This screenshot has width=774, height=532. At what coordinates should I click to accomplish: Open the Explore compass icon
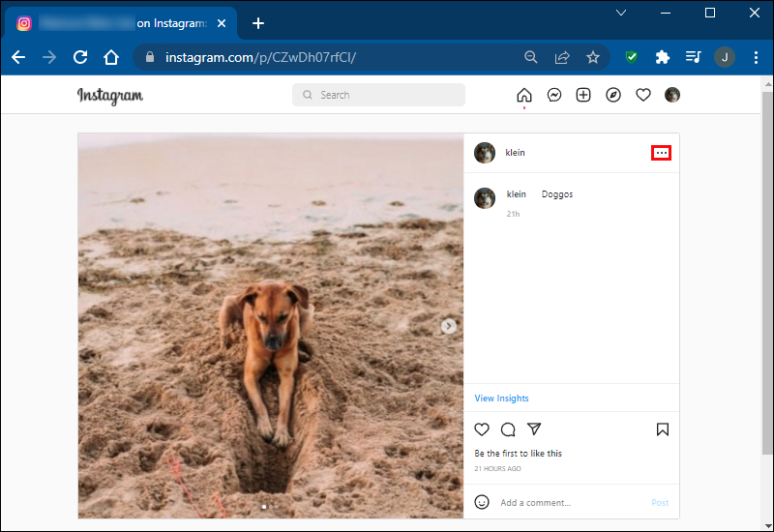point(613,95)
